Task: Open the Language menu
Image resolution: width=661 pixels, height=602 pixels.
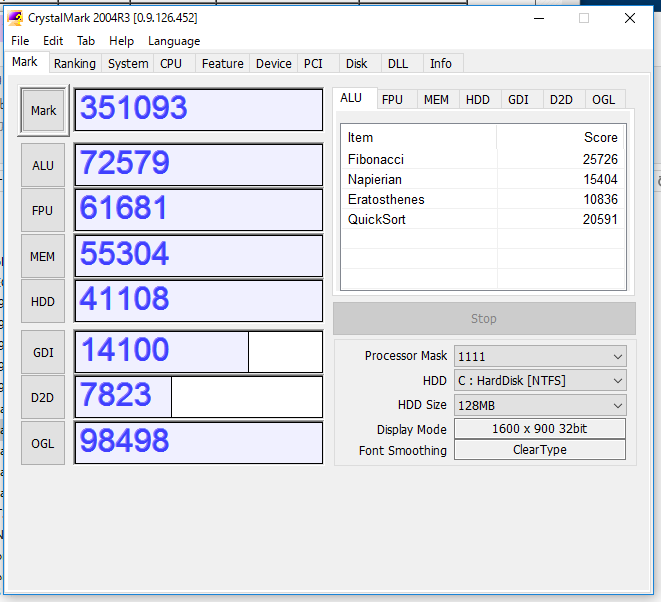Action: pos(174,41)
